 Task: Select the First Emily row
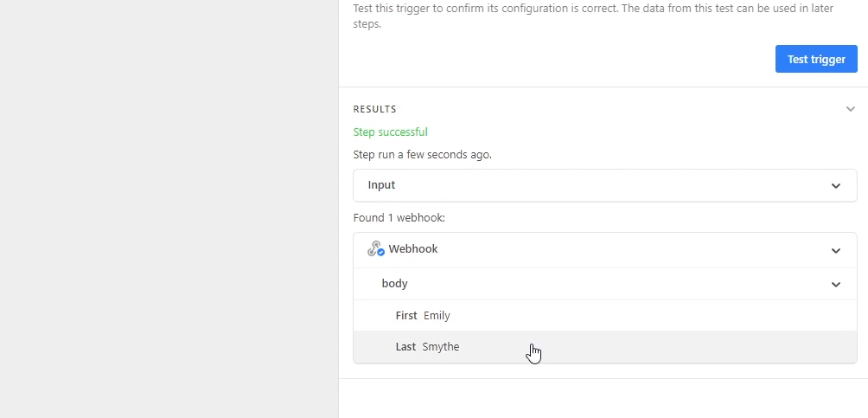(x=605, y=315)
